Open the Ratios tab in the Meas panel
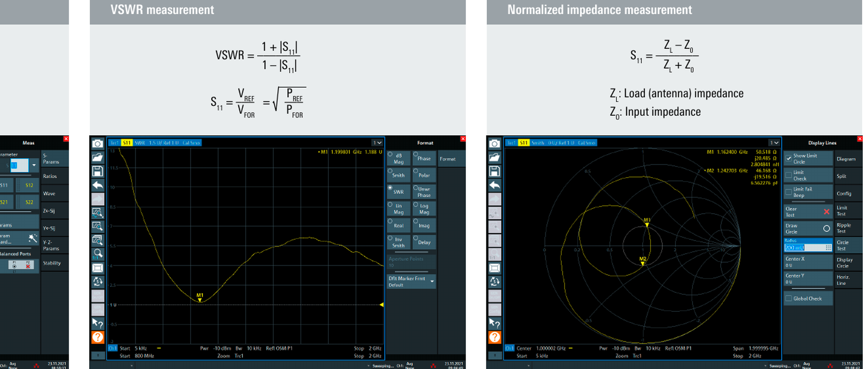The height and width of the screenshot is (369, 868). pos(55,176)
